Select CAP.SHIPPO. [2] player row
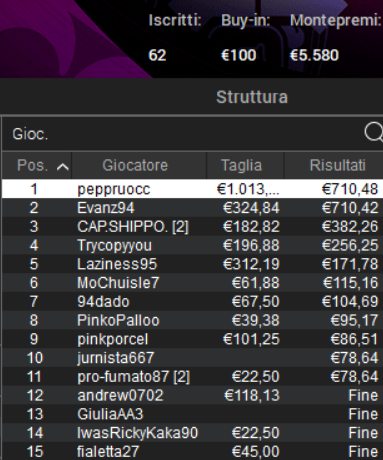This screenshot has width=383, height=460. (x=192, y=227)
